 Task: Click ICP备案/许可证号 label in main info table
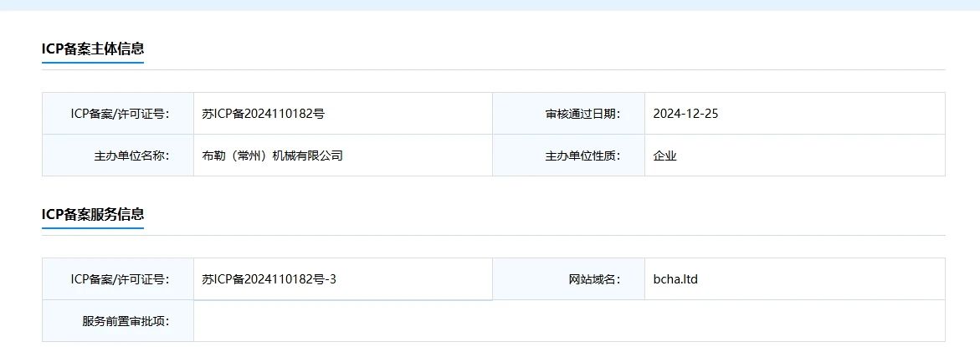point(120,114)
